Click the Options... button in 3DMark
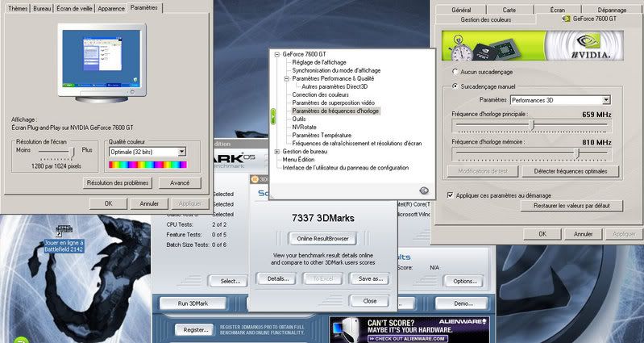 tap(464, 282)
